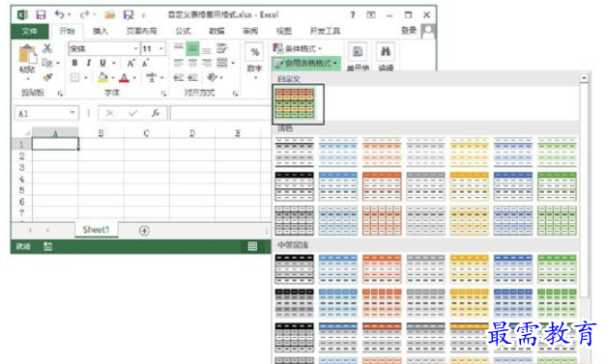Apply cell borders with the borders icon
Image resolution: width=605 pixels, height=364 pixels.
74,77
